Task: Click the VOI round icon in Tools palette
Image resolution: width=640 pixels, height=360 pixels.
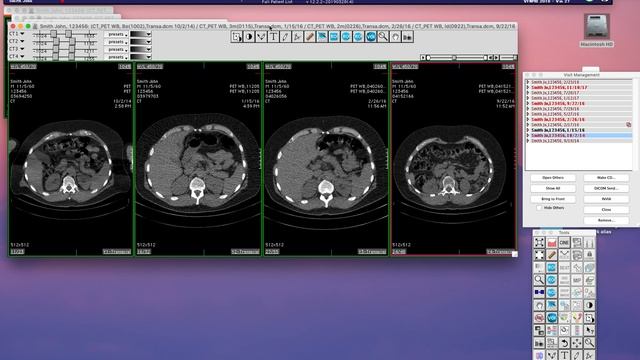Action: 551,318
